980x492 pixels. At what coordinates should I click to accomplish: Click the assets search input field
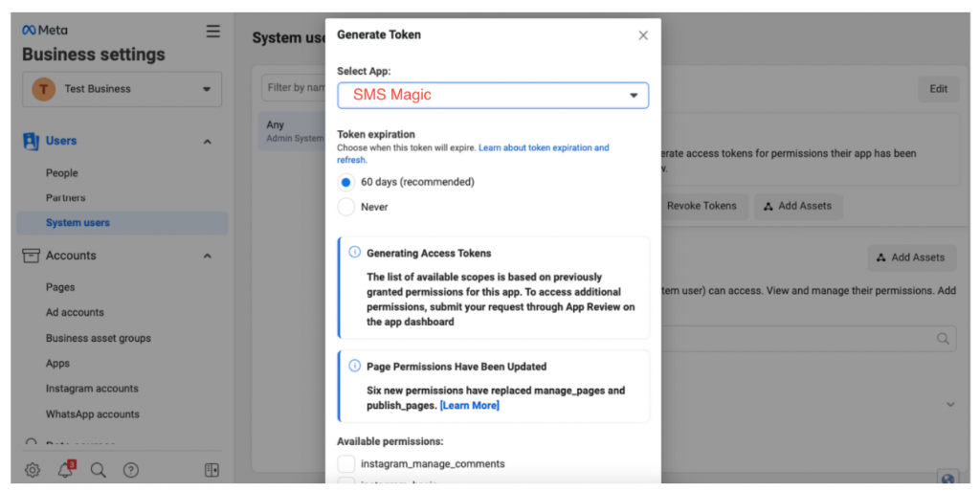click(809, 339)
